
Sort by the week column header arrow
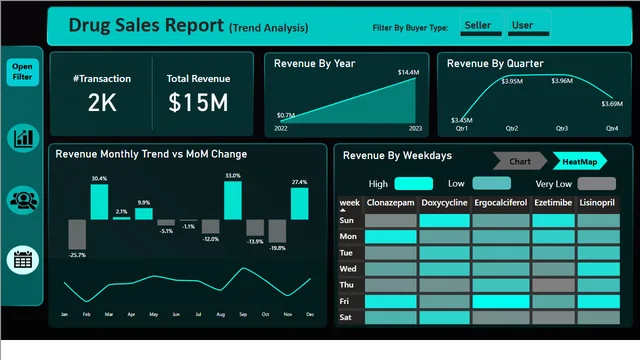(343, 210)
